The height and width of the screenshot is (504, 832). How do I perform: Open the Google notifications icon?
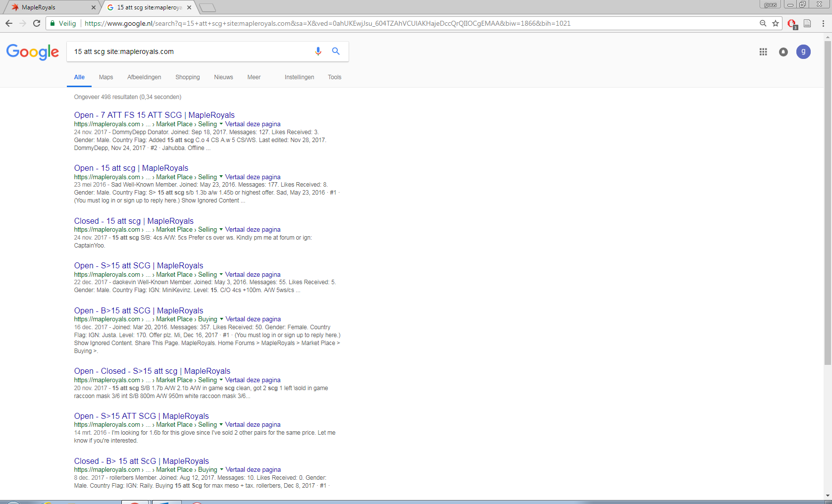tap(783, 52)
